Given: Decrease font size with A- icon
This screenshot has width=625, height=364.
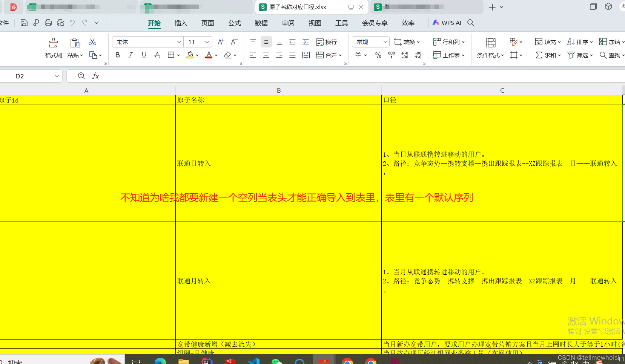Looking at the screenshot, I should pos(234,42).
